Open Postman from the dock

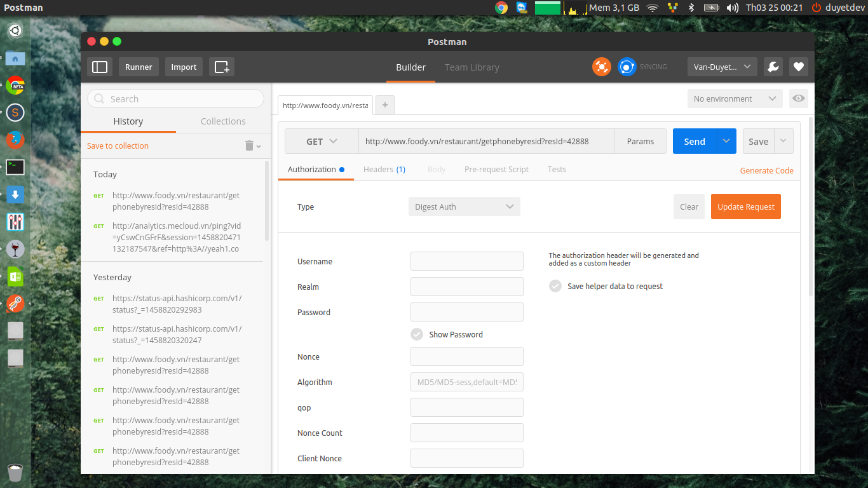15,304
